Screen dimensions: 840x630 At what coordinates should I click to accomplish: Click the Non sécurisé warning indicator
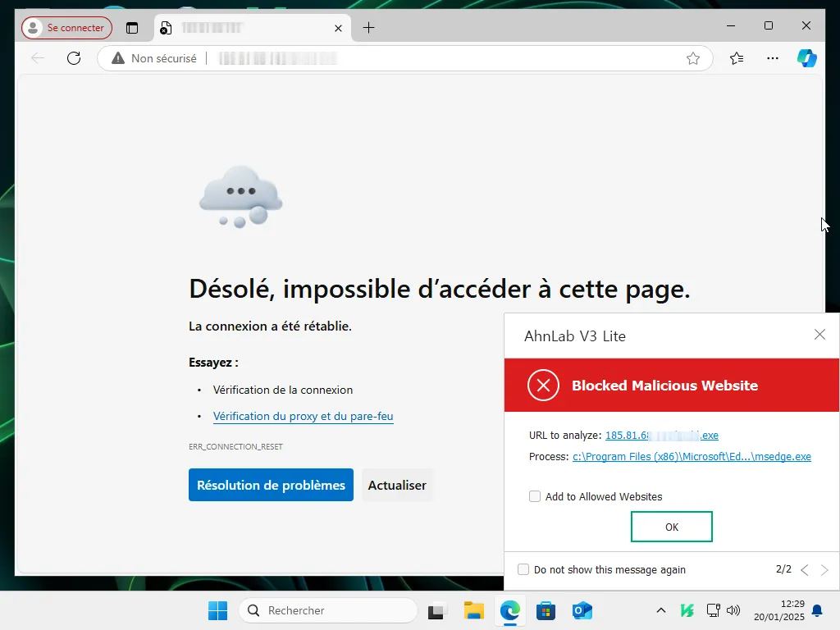153,58
